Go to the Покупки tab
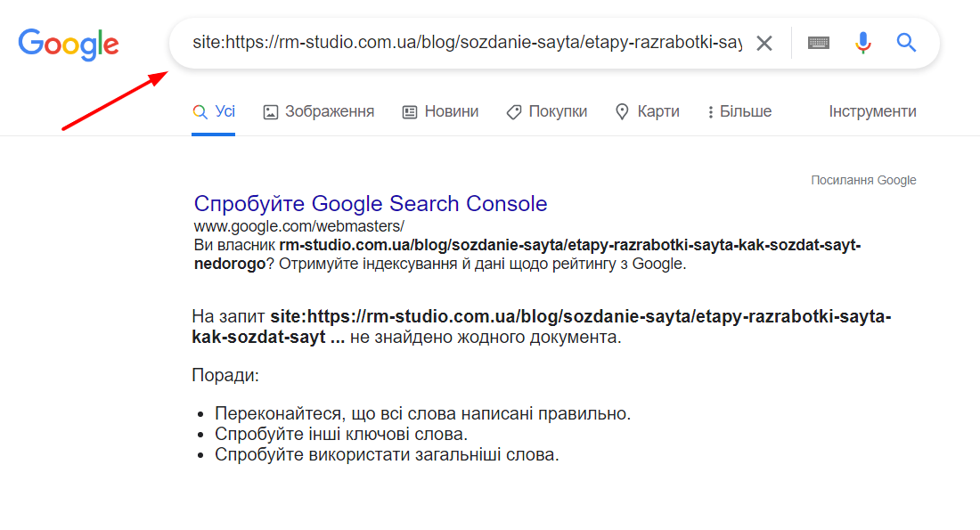 pyautogui.click(x=547, y=112)
